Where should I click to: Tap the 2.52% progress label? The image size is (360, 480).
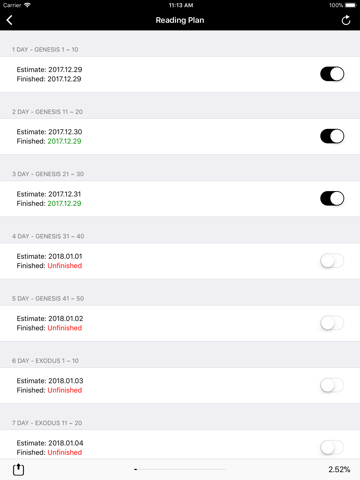[339, 469]
